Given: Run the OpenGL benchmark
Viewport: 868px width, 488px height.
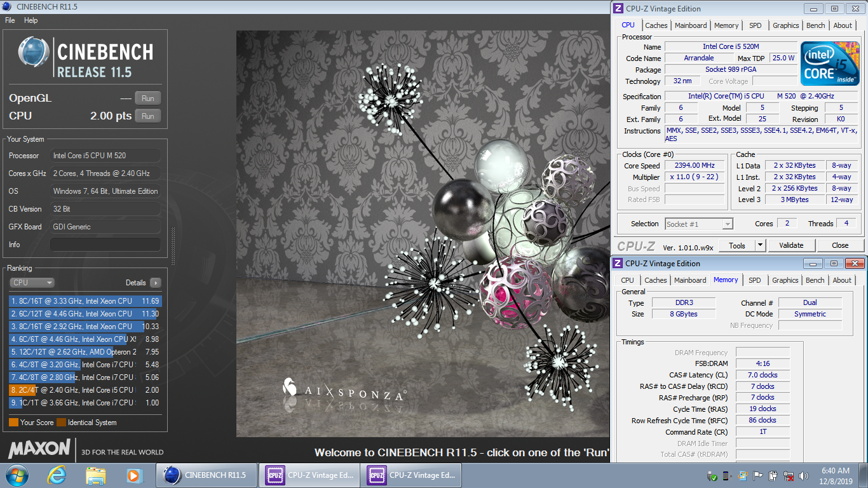Looking at the screenshot, I should pyautogui.click(x=148, y=98).
